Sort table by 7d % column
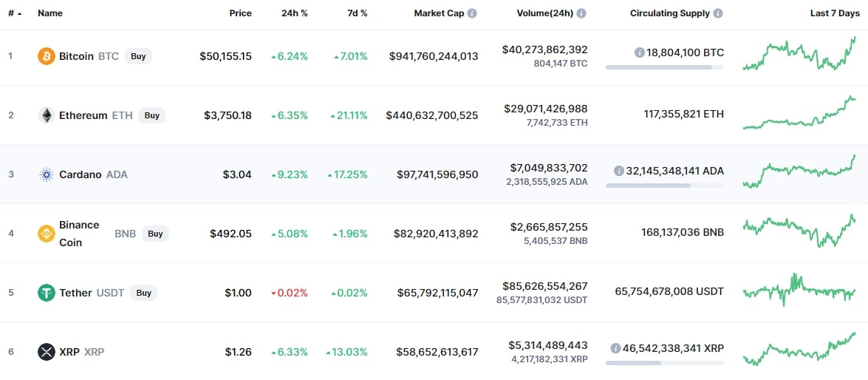 point(357,13)
